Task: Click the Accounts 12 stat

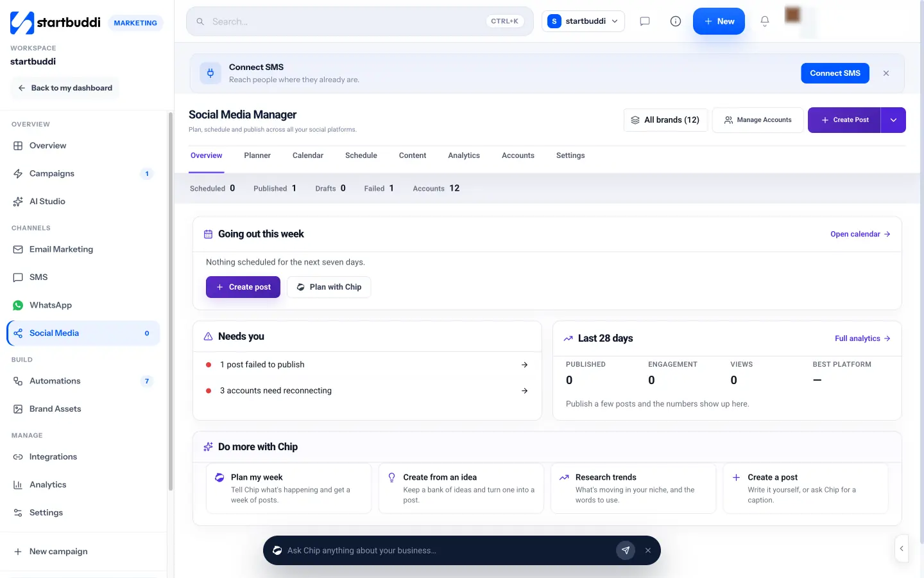Action: [x=436, y=188]
